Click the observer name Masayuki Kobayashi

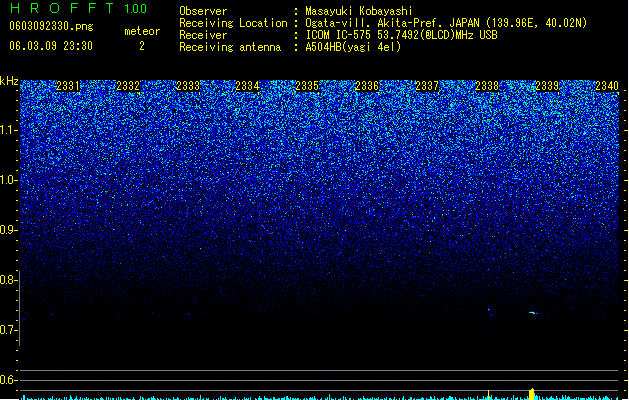coord(359,11)
